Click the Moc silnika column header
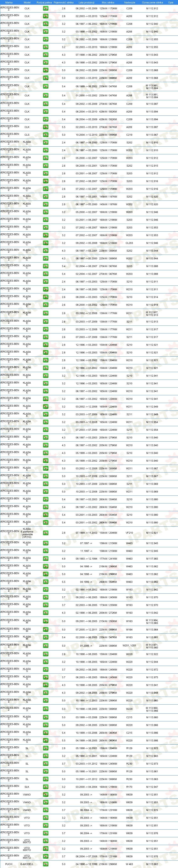 tap(108, 2)
